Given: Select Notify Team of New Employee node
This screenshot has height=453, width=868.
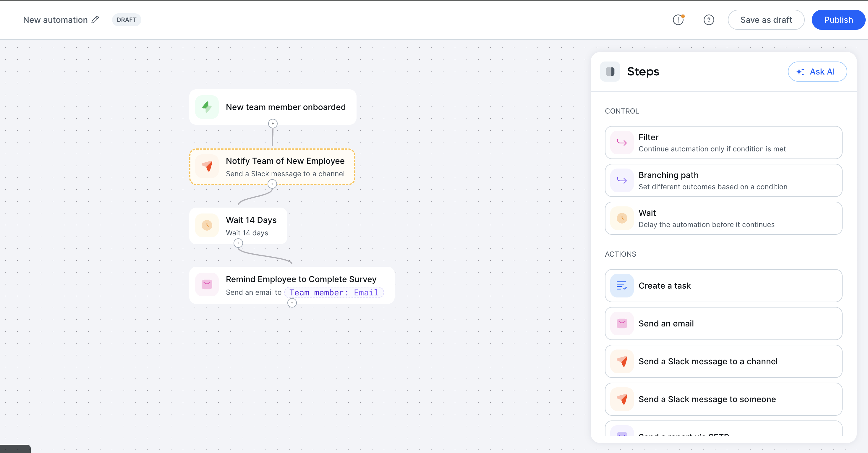Looking at the screenshot, I should pos(272,167).
